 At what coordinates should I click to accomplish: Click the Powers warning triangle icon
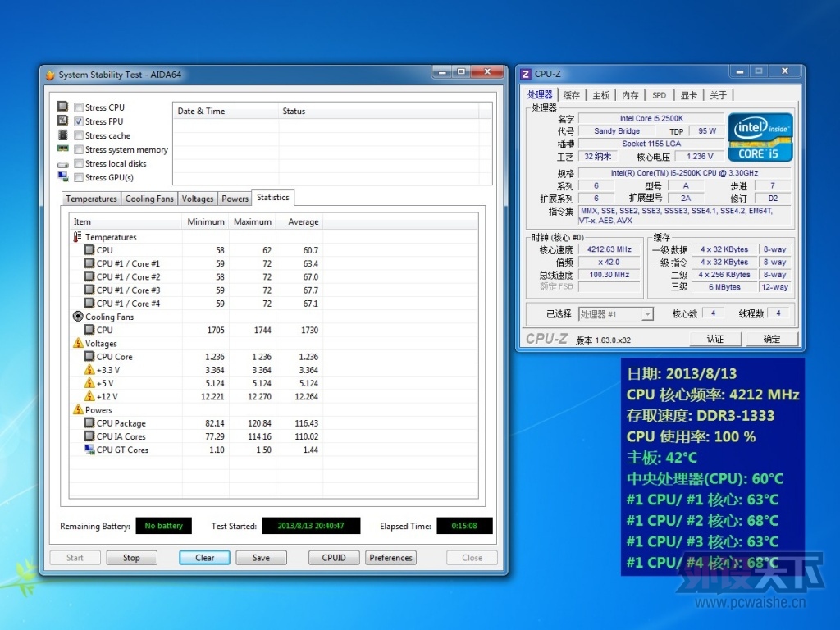coord(78,409)
